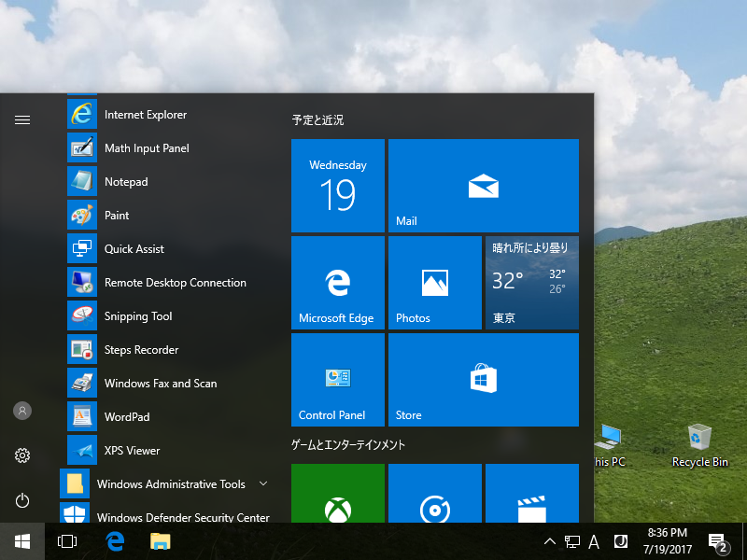The width and height of the screenshot is (747, 560).
Task: Open the Photos tile
Action: click(x=435, y=283)
